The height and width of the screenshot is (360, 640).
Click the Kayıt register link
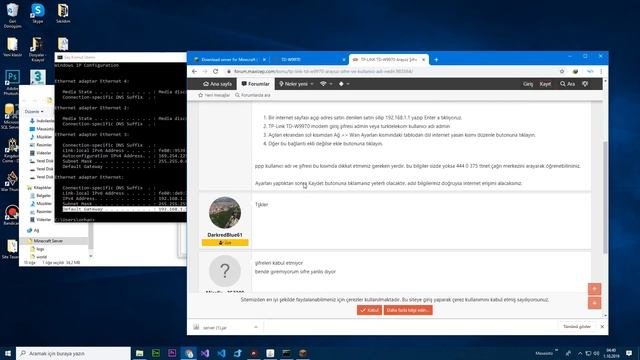pyautogui.click(x=545, y=84)
